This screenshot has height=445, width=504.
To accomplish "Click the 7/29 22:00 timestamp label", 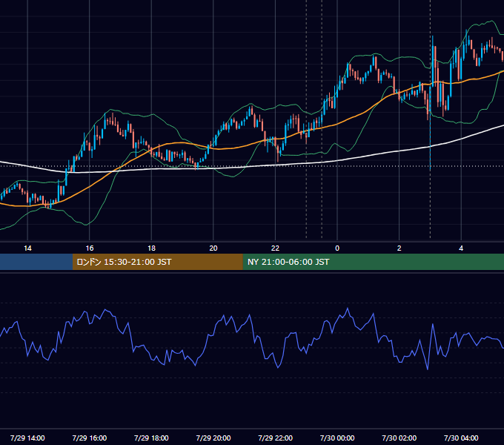I will (276, 438).
